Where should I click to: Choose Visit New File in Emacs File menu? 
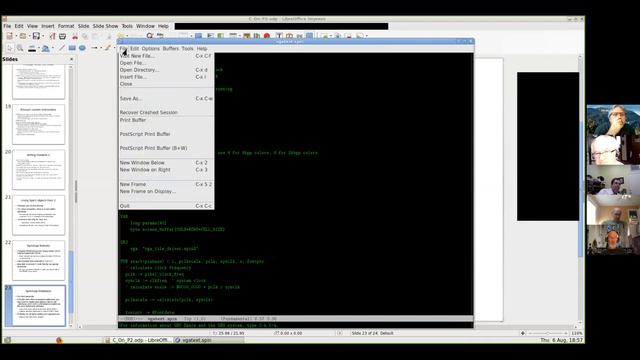166,56
